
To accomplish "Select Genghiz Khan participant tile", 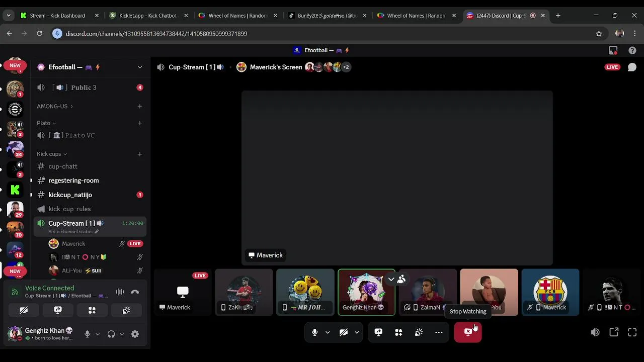I will click(x=367, y=292).
